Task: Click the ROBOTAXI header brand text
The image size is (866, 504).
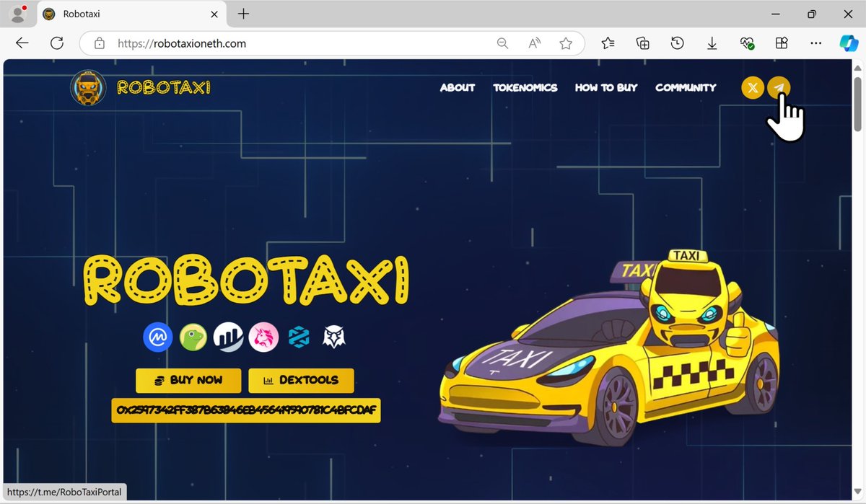Action: (163, 88)
